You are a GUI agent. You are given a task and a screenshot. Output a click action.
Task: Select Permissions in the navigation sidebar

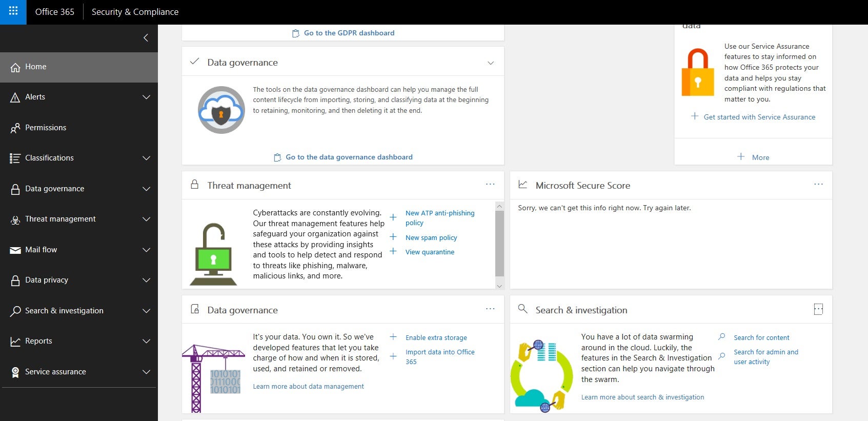click(x=79, y=128)
